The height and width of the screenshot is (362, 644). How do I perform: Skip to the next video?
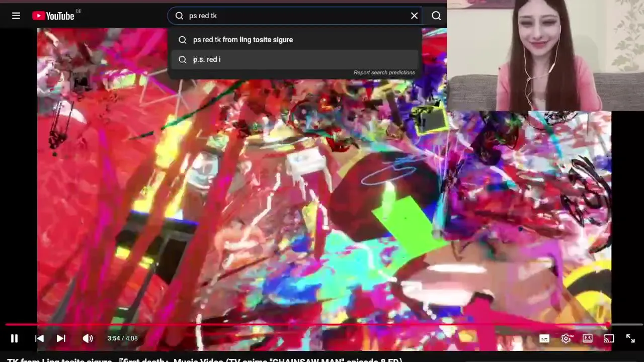click(x=61, y=338)
